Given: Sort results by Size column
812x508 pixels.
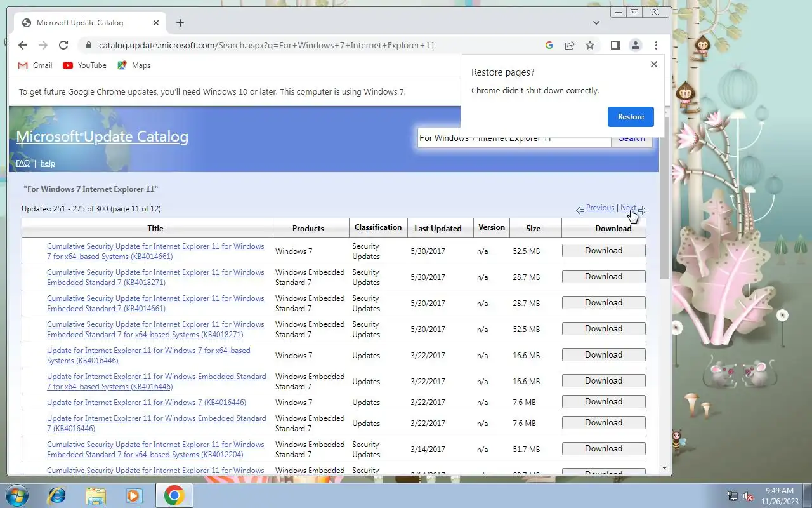Looking at the screenshot, I should [x=533, y=229].
